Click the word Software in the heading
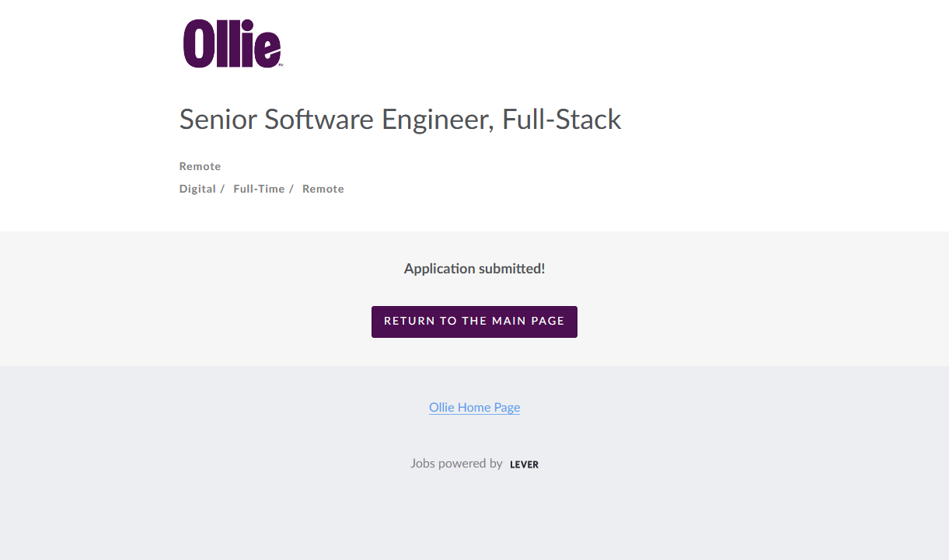 point(319,120)
